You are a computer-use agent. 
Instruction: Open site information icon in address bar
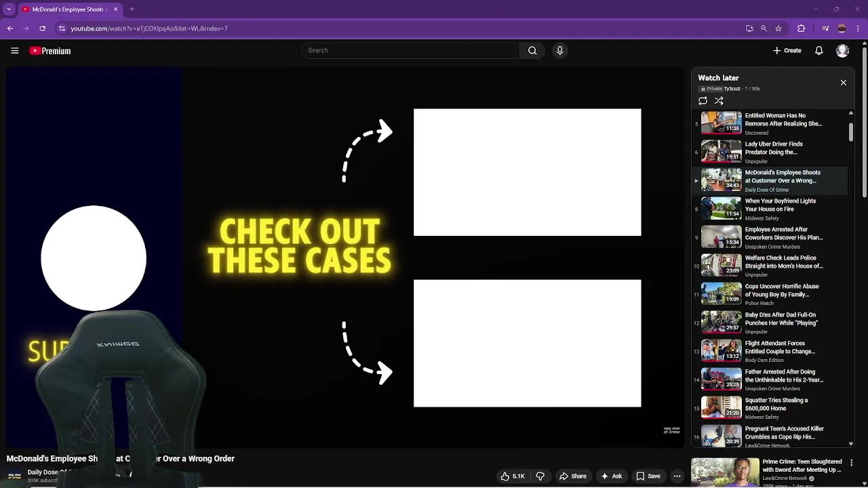pyautogui.click(x=62, y=28)
